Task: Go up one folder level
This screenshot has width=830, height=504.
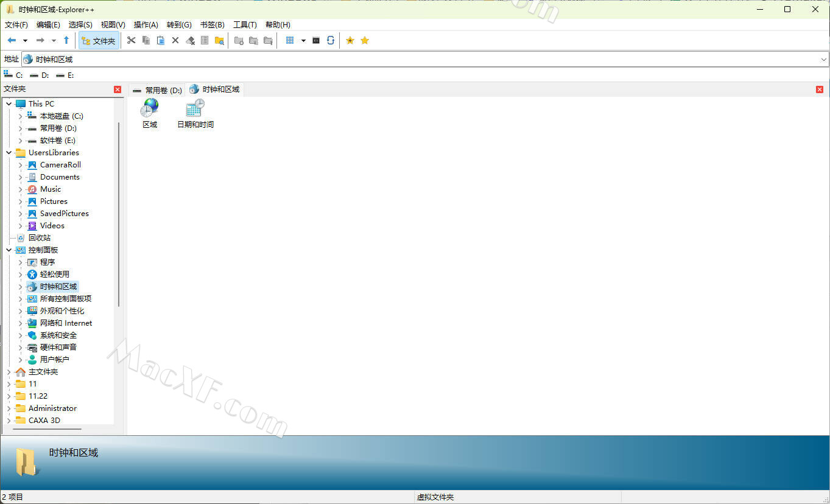Action: pyautogui.click(x=66, y=40)
